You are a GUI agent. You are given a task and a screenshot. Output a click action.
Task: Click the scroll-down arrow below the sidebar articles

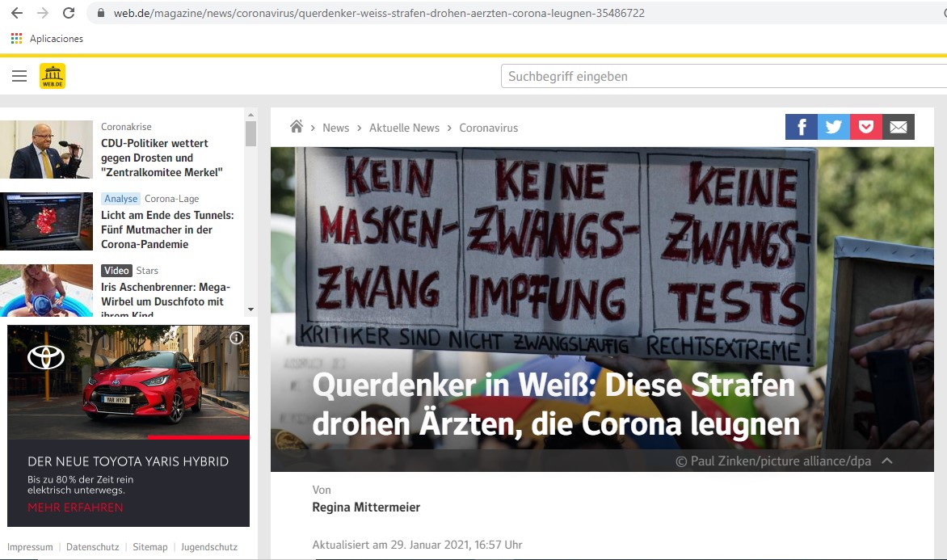250,308
